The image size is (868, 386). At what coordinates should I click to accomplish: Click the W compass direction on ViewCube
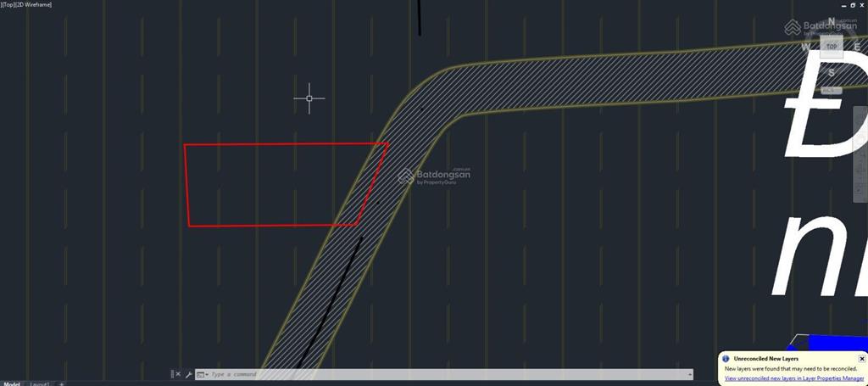(x=805, y=47)
